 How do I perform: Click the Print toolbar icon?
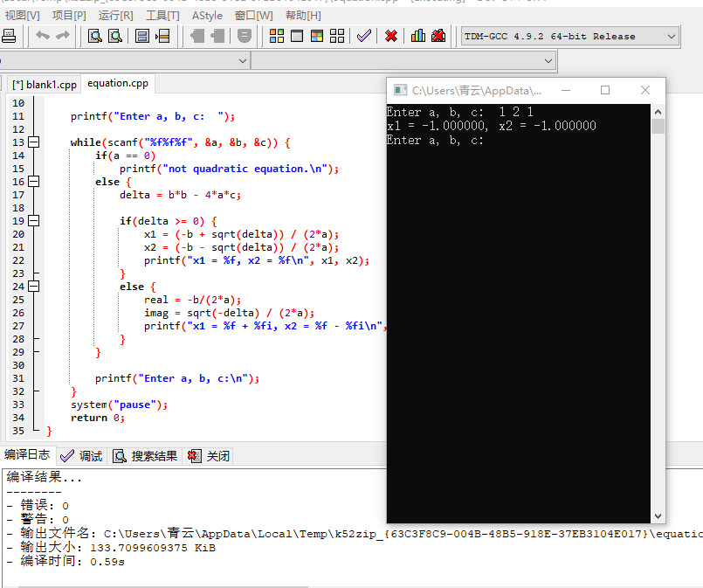click(x=9, y=36)
